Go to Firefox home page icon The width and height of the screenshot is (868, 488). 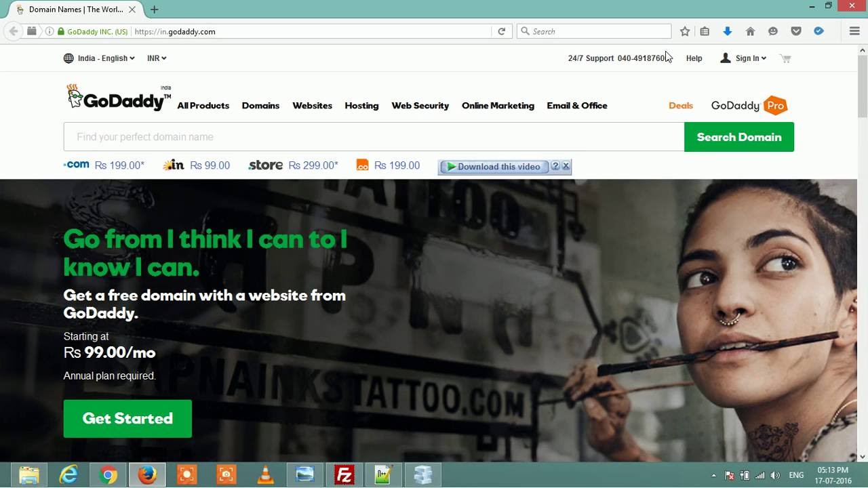tap(750, 31)
